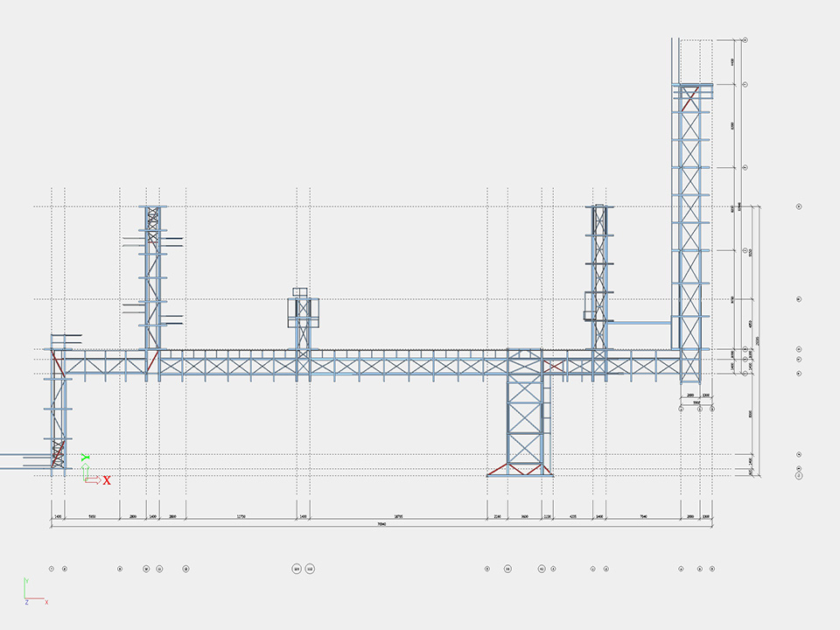Select the 18795 span dimension
Screen dimensions: 840x630
pyautogui.click(x=398, y=517)
